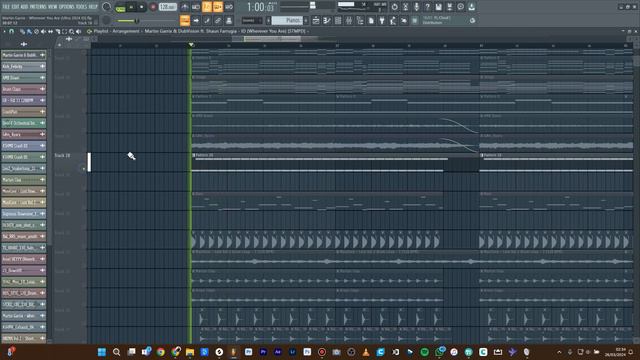Arm recording with the record button

pos(153,7)
